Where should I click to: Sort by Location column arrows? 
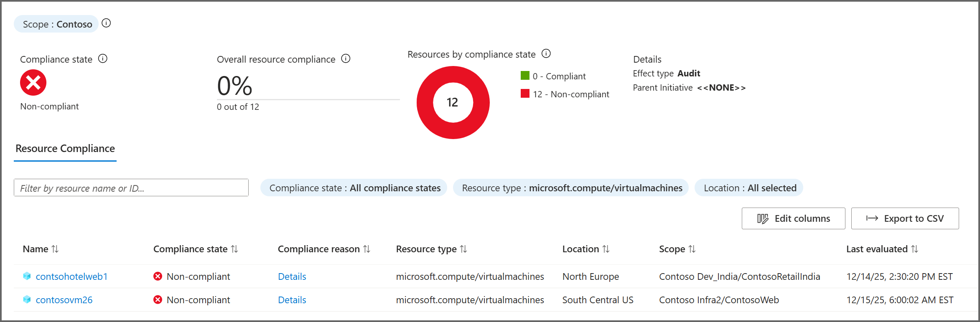tap(606, 249)
